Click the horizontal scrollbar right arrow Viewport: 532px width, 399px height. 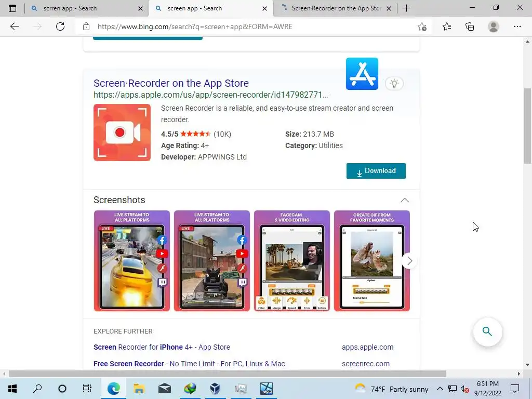(518, 374)
